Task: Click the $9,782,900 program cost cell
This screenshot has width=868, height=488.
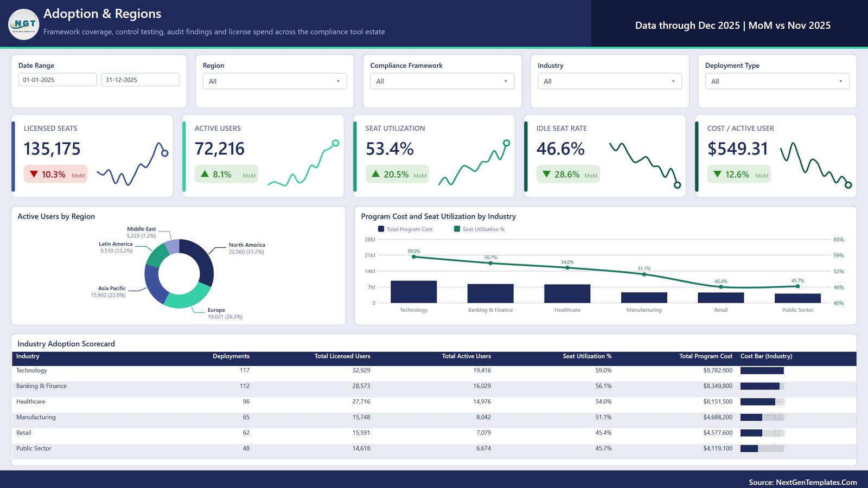Action: pos(718,370)
